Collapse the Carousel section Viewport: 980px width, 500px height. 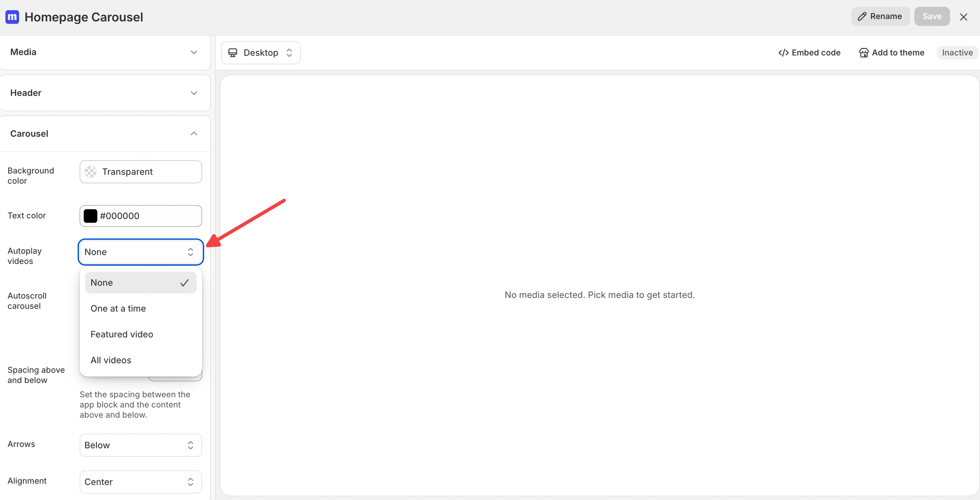coord(105,134)
